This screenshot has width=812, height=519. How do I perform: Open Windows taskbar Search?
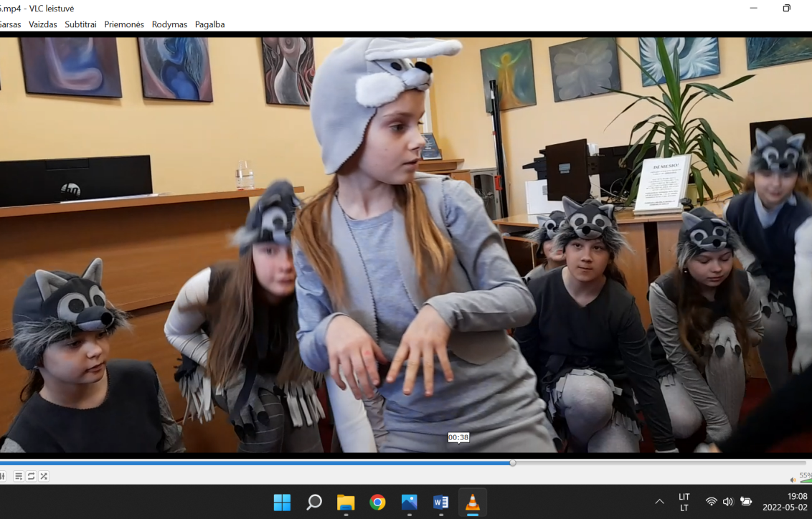point(314,502)
